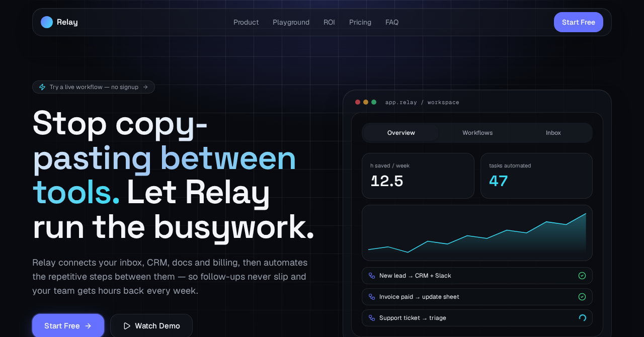Click the loading spinner on Support ticket row
This screenshot has height=337, width=644.
tap(582, 318)
